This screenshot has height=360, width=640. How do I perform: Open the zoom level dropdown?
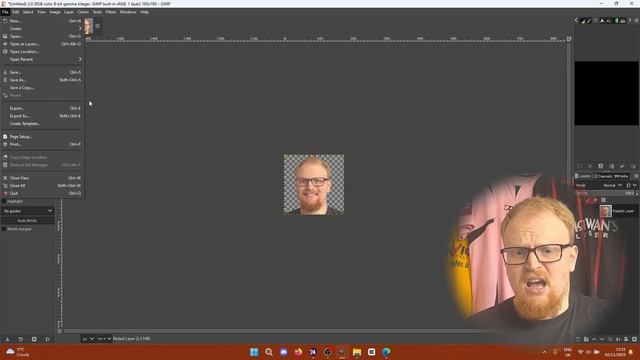[104, 339]
